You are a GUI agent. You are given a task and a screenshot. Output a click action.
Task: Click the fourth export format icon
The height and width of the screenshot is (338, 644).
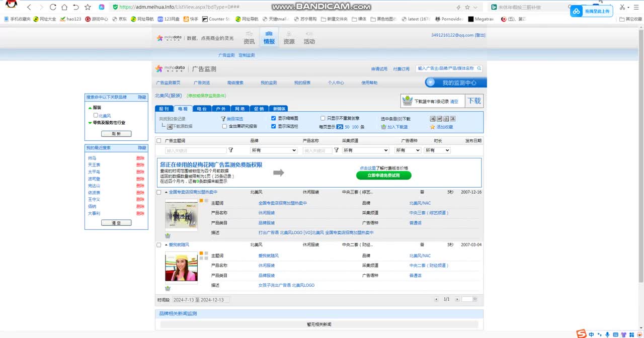tap(452, 119)
